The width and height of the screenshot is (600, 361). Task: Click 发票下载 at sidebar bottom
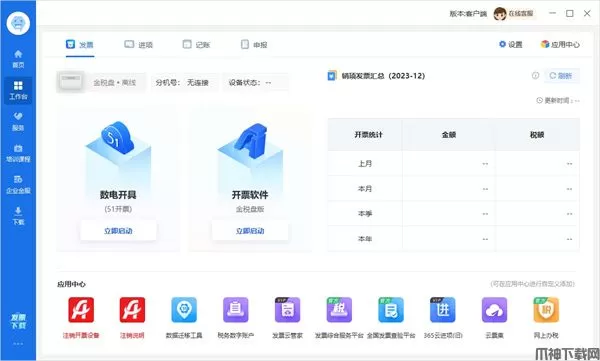point(18,322)
